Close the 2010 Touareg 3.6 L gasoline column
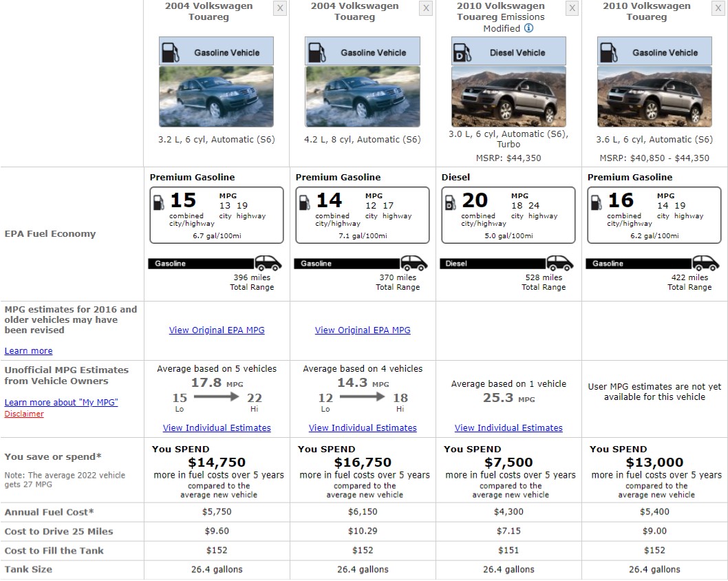The height and width of the screenshot is (581, 728). tap(718, 8)
